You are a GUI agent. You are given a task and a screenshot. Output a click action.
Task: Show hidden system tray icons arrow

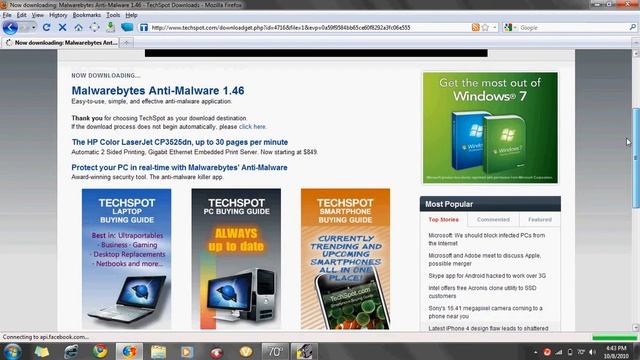tap(536, 352)
